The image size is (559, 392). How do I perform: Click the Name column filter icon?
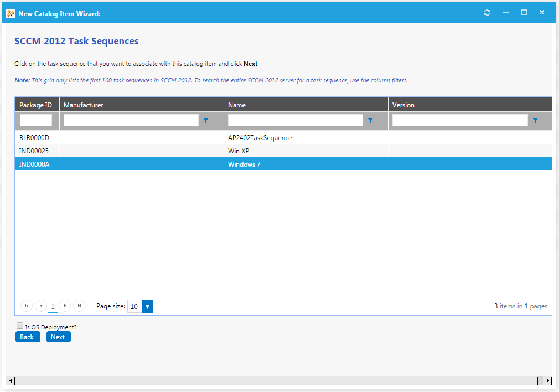pos(370,120)
